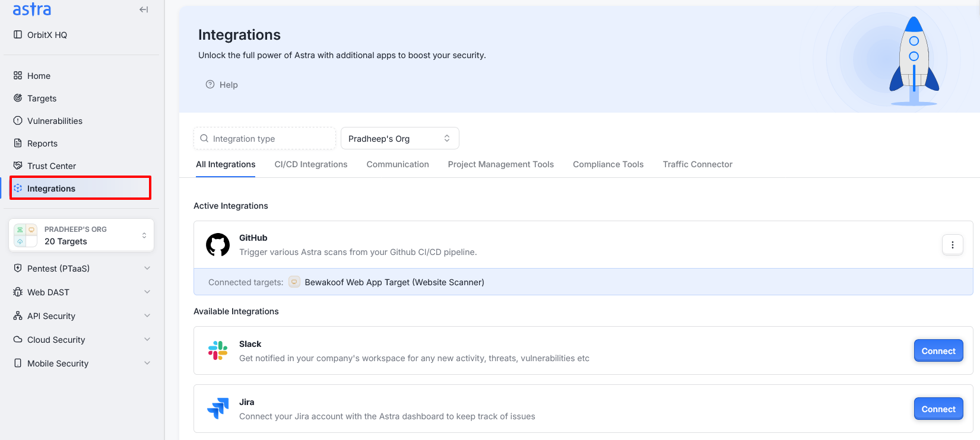The height and width of the screenshot is (440, 980).
Task: Open the Compliance Tools tab
Action: [x=608, y=164]
